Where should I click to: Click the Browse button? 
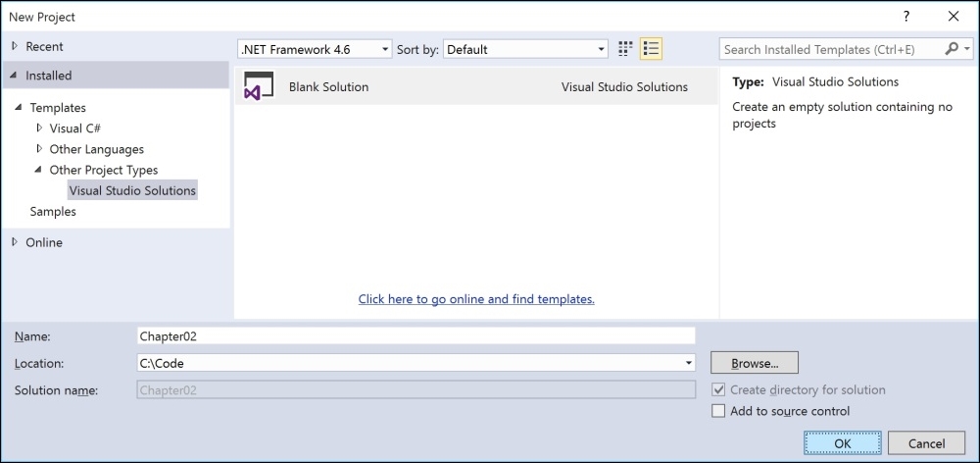coord(755,363)
